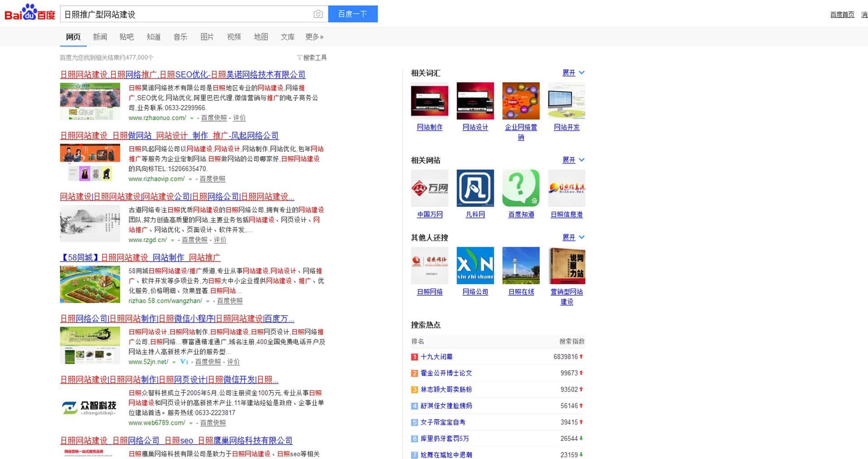
Task: Click 网络公司 XN logo image
Action: pos(475,265)
